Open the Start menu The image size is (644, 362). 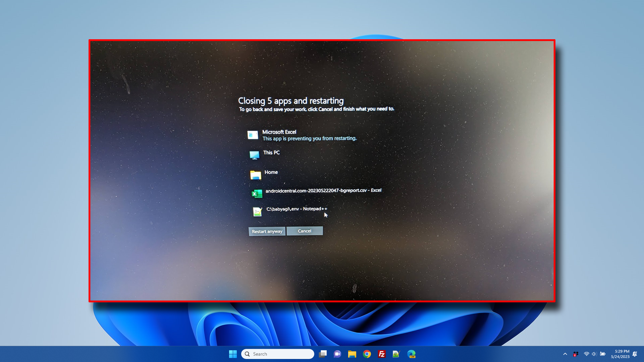[233, 354]
